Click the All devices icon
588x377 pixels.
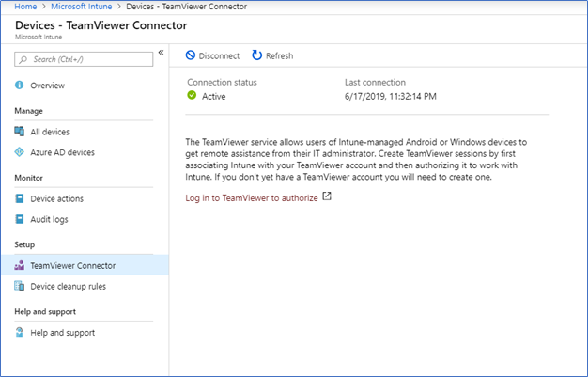19,132
